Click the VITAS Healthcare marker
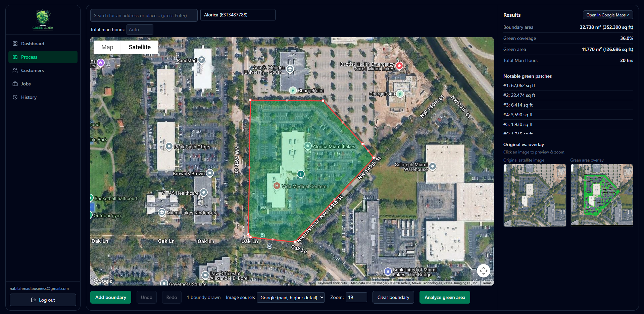644x314 pixels. [x=204, y=193]
